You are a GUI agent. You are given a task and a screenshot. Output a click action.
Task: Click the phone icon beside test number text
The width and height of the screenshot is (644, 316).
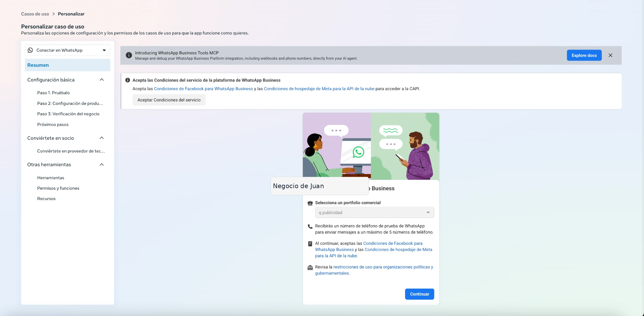point(310,226)
